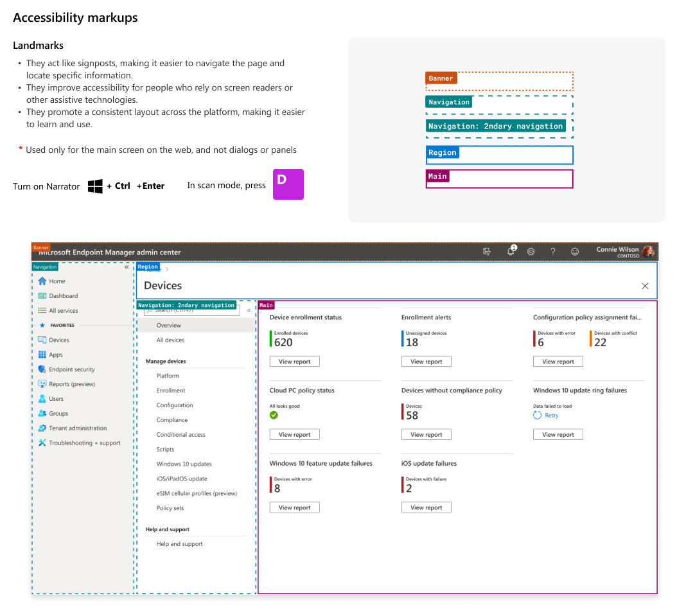View report for Windows 10 update ring failures
The width and height of the screenshot is (686, 616).
tap(558, 434)
